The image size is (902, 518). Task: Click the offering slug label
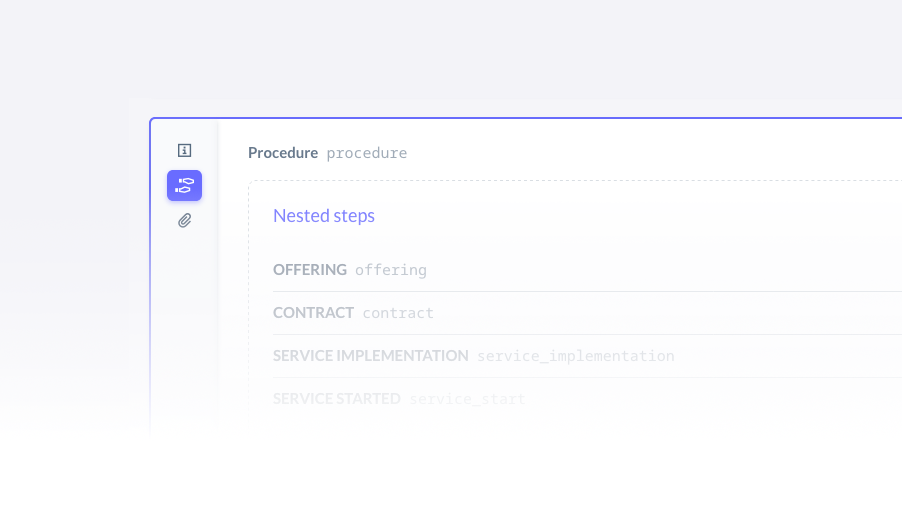pos(391,270)
